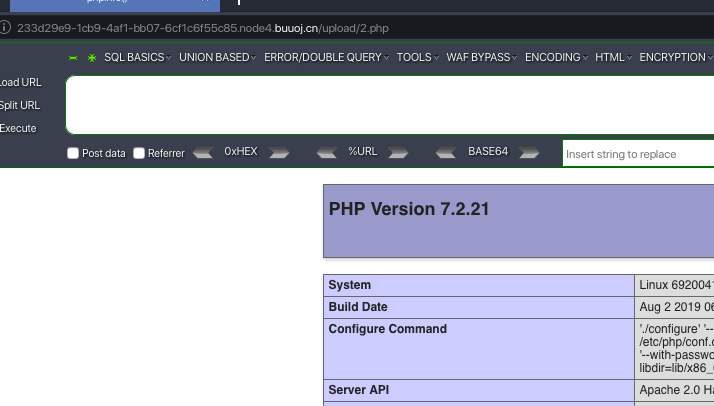
Task: Enable the Post data checkbox
Action: tap(73, 153)
